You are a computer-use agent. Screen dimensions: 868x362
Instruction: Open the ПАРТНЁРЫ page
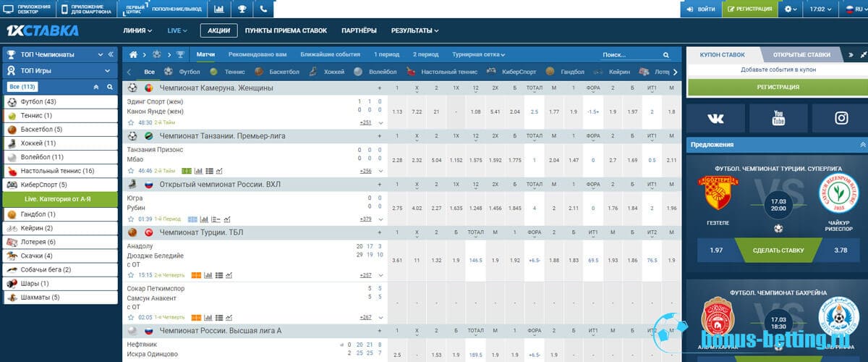tap(359, 31)
